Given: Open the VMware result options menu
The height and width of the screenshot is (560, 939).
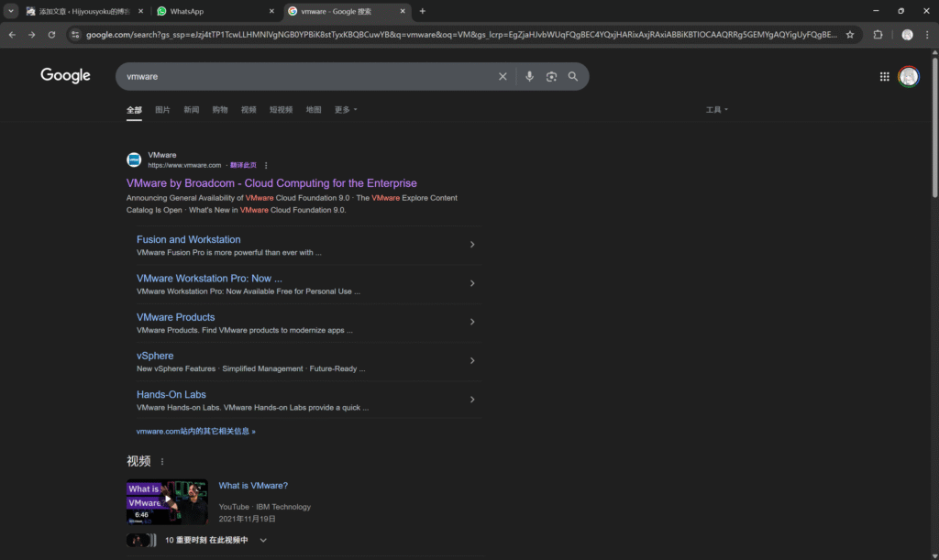Looking at the screenshot, I should tap(266, 165).
